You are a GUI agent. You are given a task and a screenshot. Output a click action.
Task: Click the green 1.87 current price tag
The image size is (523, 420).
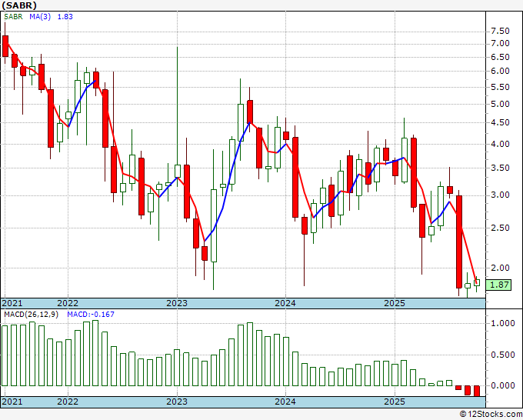coord(498,285)
